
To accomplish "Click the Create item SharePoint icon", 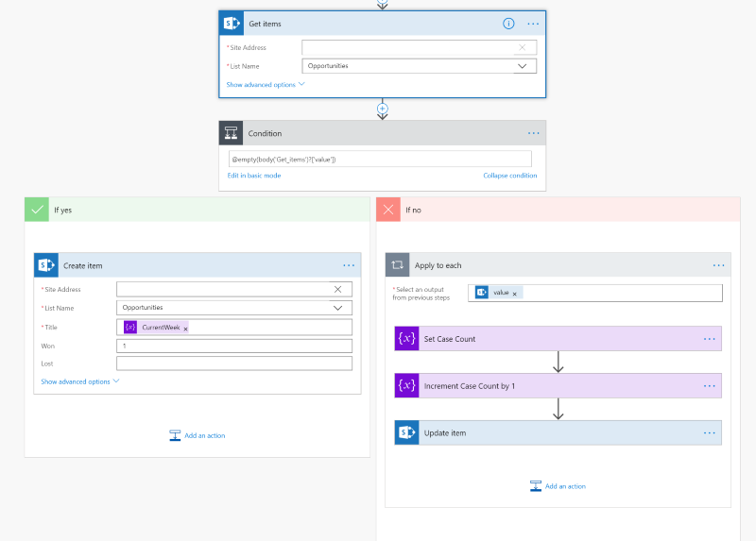I will [x=46, y=265].
